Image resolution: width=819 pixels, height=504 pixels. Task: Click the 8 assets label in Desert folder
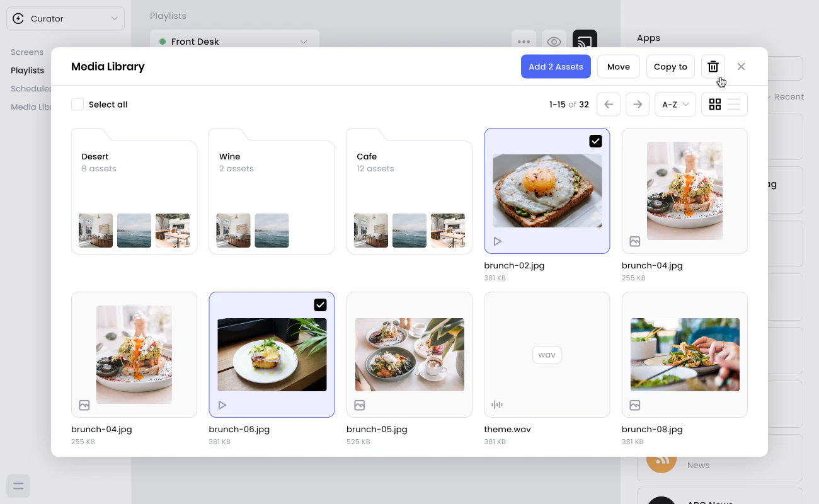(x=99, y=169)
